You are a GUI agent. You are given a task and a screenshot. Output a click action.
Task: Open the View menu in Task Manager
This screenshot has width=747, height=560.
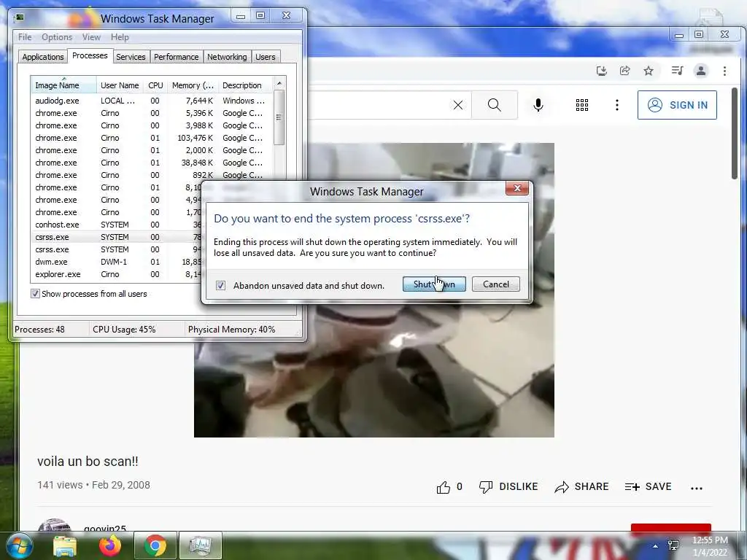(x=91, y=37)
